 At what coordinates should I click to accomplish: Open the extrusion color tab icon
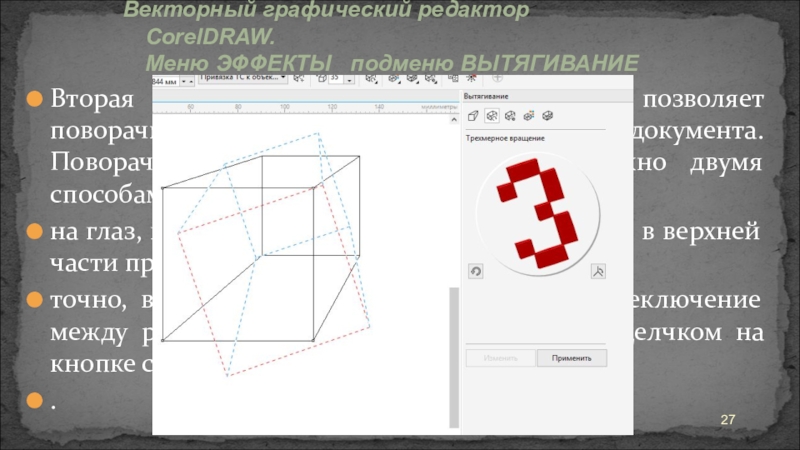pos(529,116)
